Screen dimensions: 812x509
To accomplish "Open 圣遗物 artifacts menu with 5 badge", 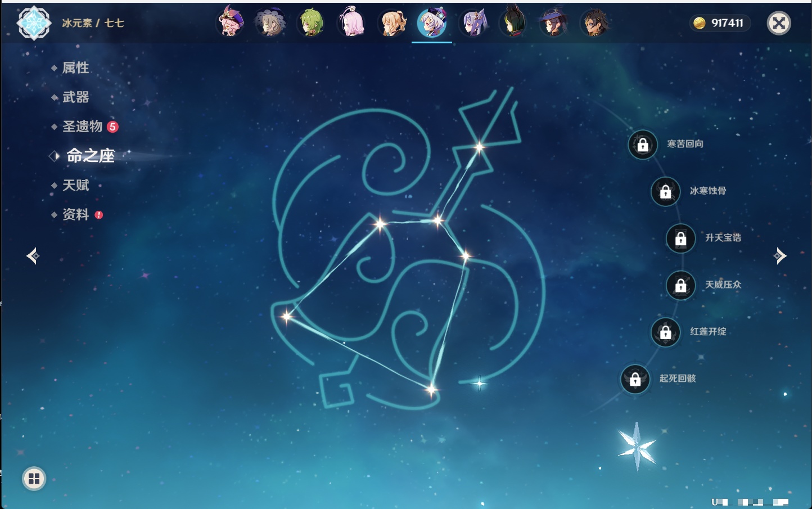I will [83, 127].
